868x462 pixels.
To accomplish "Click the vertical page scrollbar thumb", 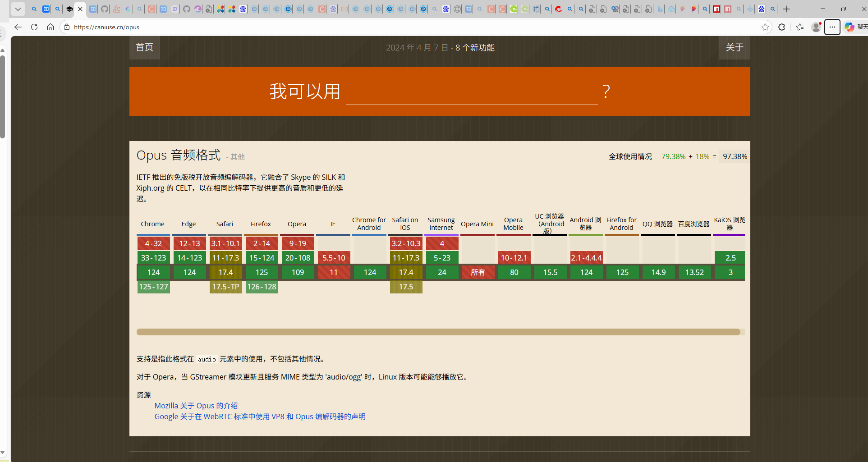I will tap(3, 96).
